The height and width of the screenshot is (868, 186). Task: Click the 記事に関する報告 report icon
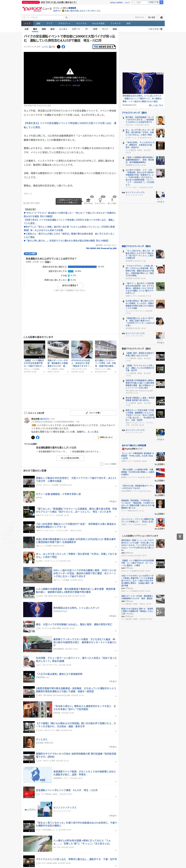pyautogui.click(x=32, y=203)
